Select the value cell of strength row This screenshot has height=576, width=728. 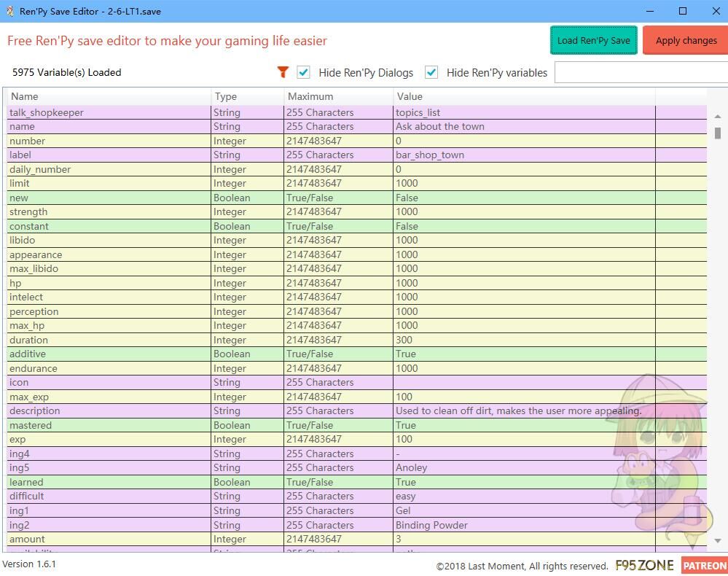(523, 212)
